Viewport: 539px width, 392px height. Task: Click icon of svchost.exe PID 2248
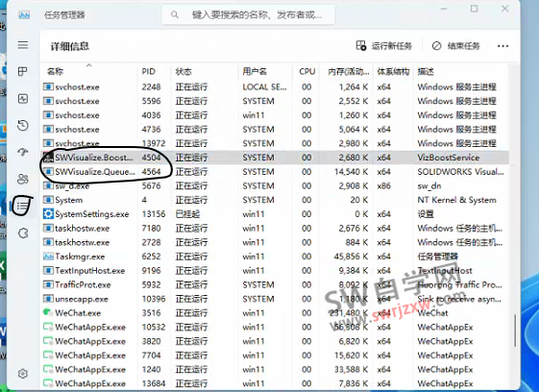point(48,86)
